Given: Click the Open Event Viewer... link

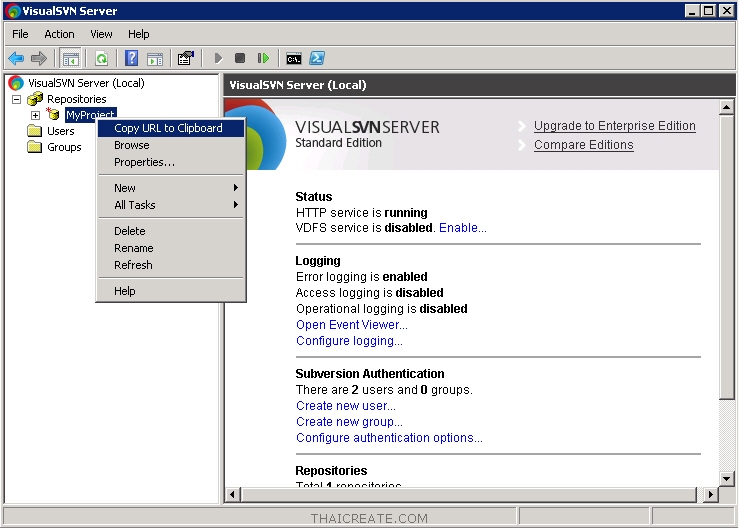Looking at the screenshot, I should click(352, 324).
